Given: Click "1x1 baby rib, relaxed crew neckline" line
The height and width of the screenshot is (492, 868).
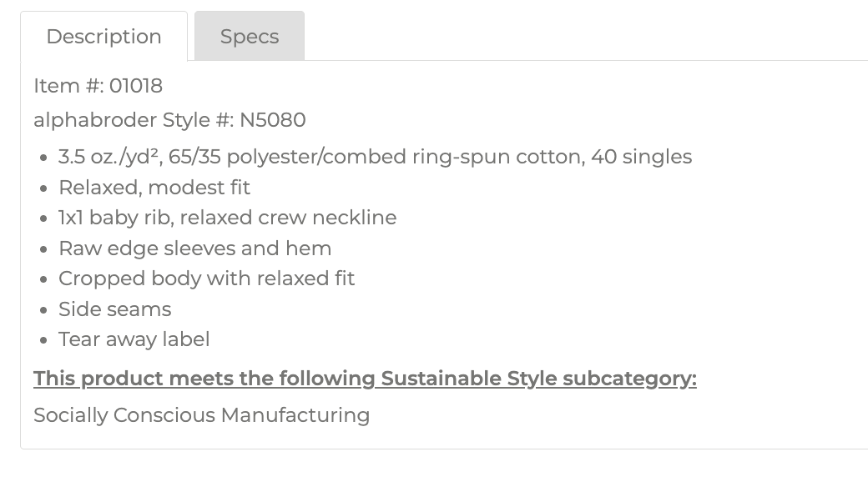Looking at the screenshot, I should (x=227, y=218).
